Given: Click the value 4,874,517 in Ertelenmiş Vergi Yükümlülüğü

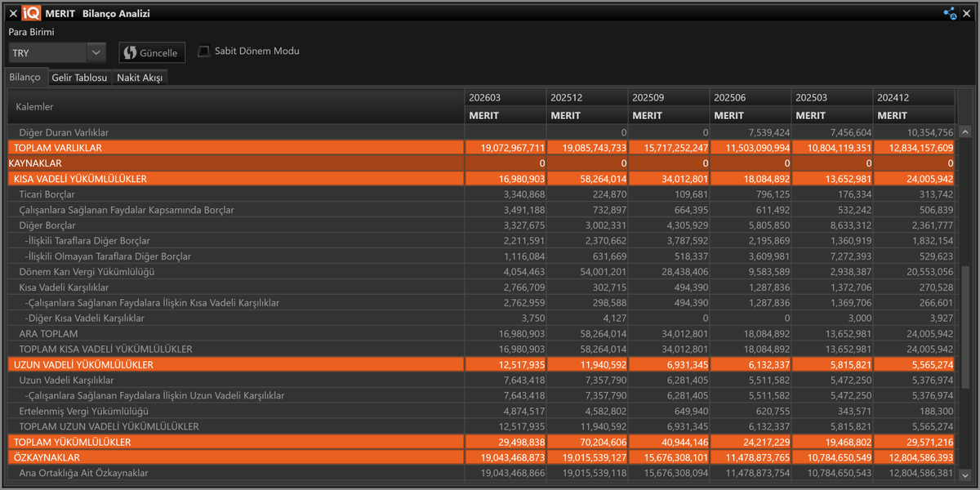Looking at the screenshot, I should pos(522,412).
